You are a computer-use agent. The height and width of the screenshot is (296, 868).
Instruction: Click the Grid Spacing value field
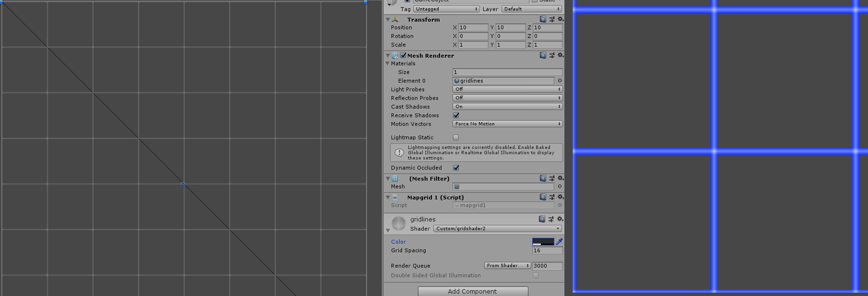(x=548, y=250)
